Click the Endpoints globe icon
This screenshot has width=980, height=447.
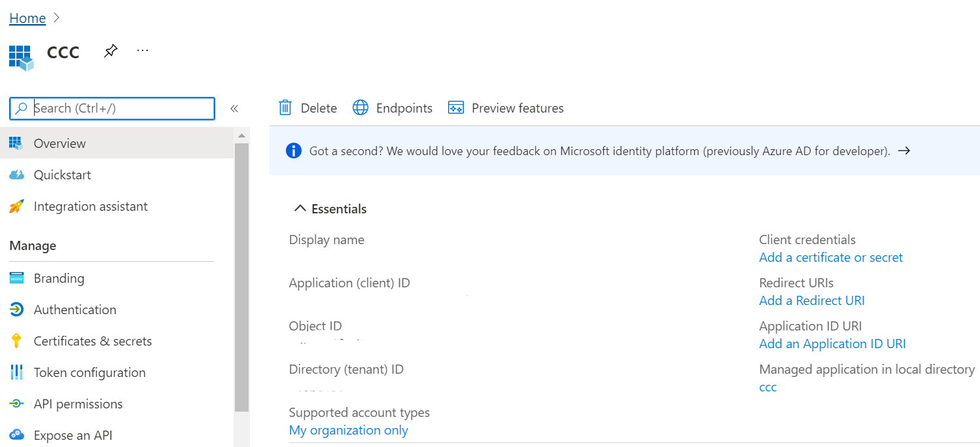tap(360, 108)
